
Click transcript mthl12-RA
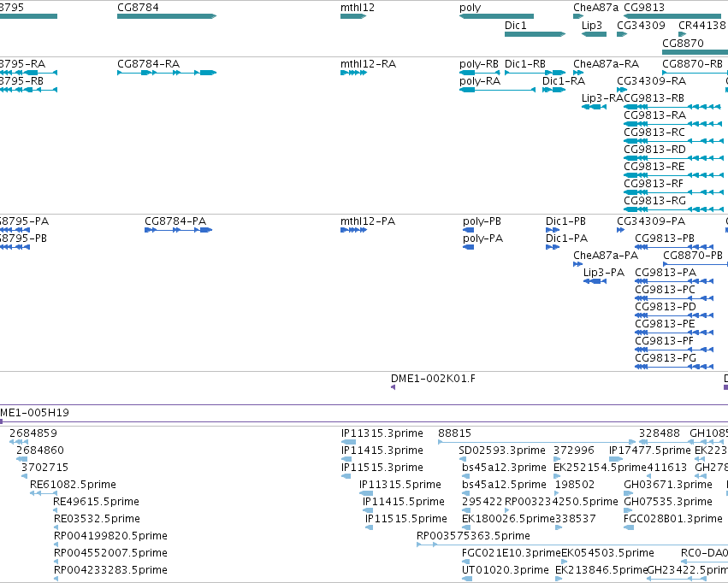point(353,73)
